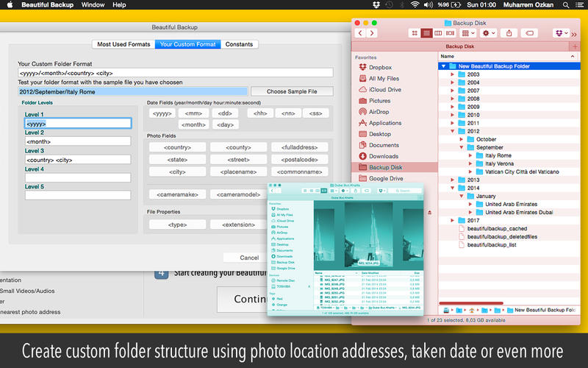Insert the <country> photo field
Viewport: 588px width, 368px height.
tap(177, 147)
